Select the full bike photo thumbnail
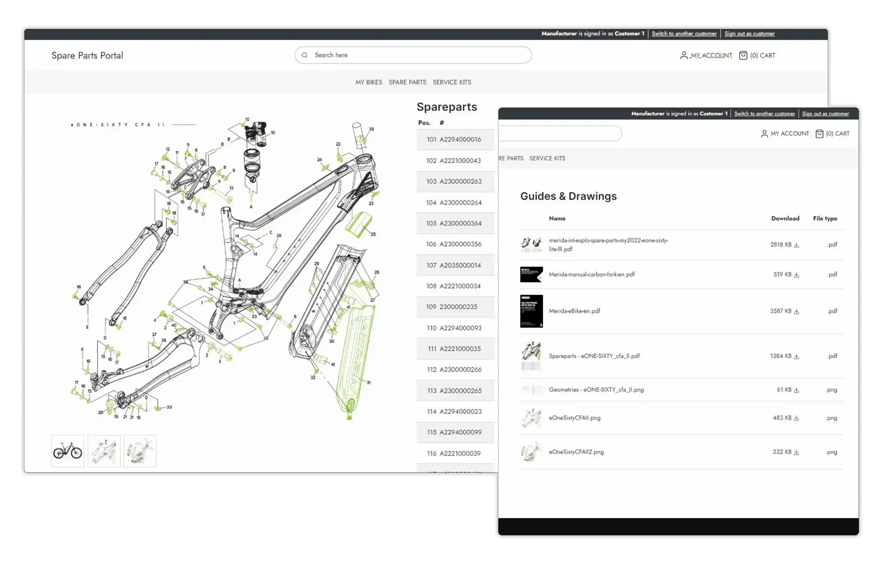 (x=68, y=451)
